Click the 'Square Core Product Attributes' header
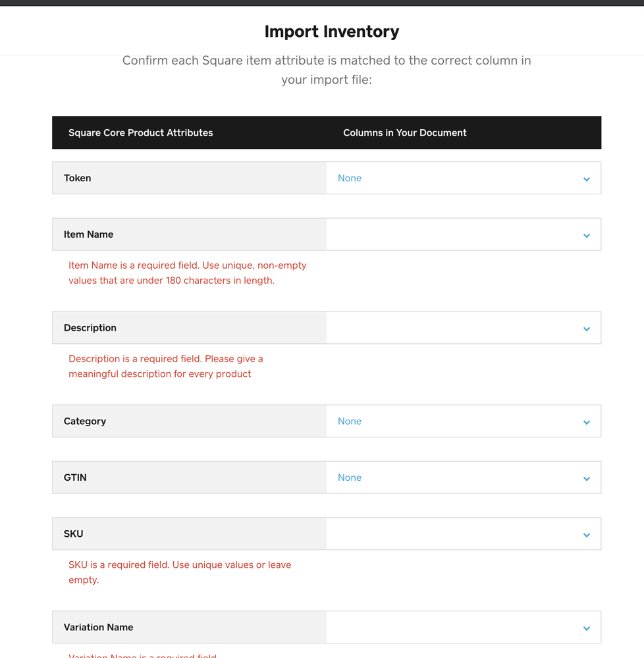644x658 pixels. pyautogui.click(x=141, y=132)
